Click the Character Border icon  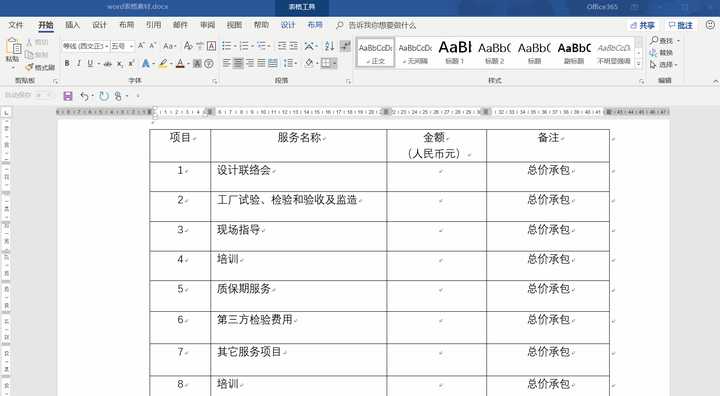pos(211,46)
